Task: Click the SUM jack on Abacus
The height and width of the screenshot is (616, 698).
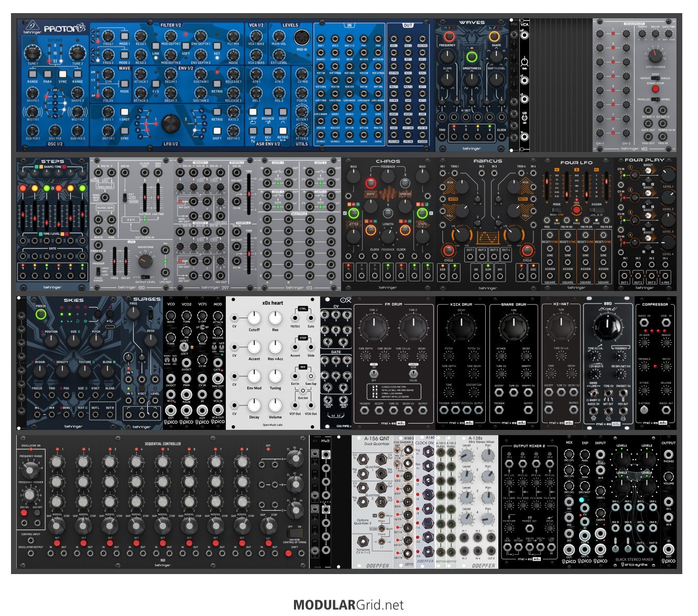Action: tap(488, 276)
